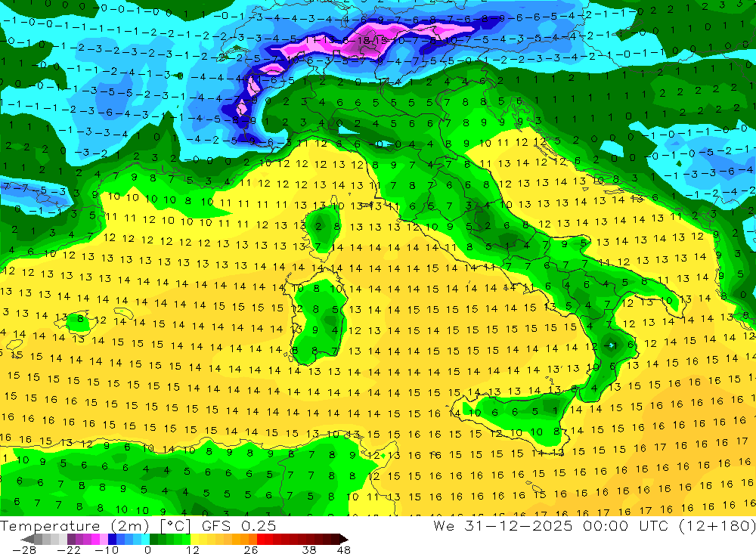
Task: Click the '0' legend scale label
Action: click(x=148, y=549)
